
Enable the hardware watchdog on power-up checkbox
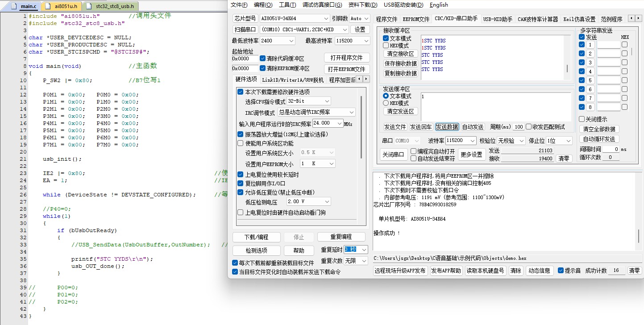[x=241, y=212]
